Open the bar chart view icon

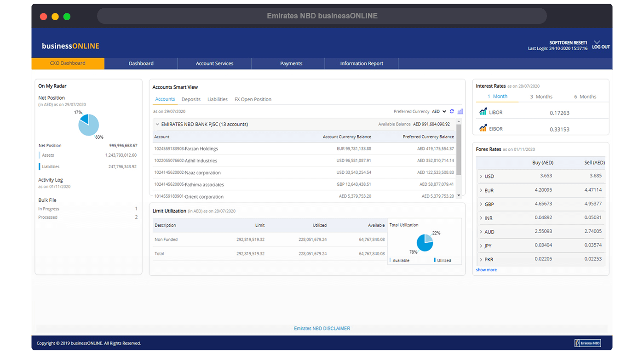click(x=460, y=111)
